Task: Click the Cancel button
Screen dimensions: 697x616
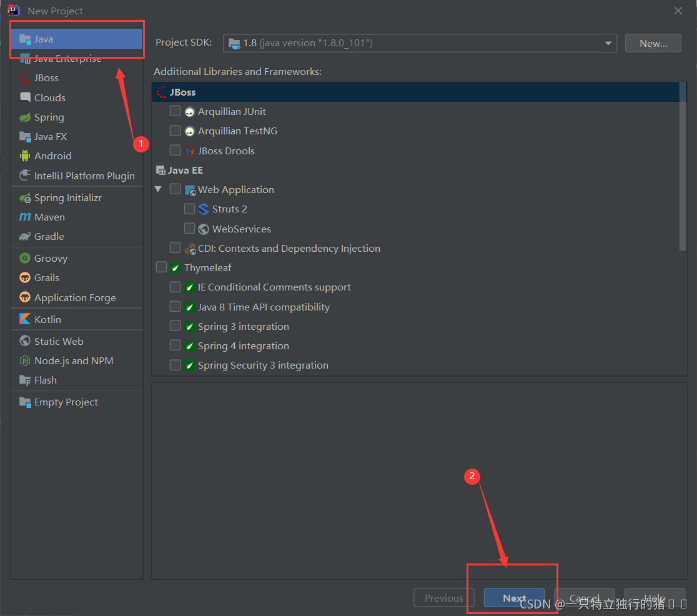Action: click(x=584, y=599)
